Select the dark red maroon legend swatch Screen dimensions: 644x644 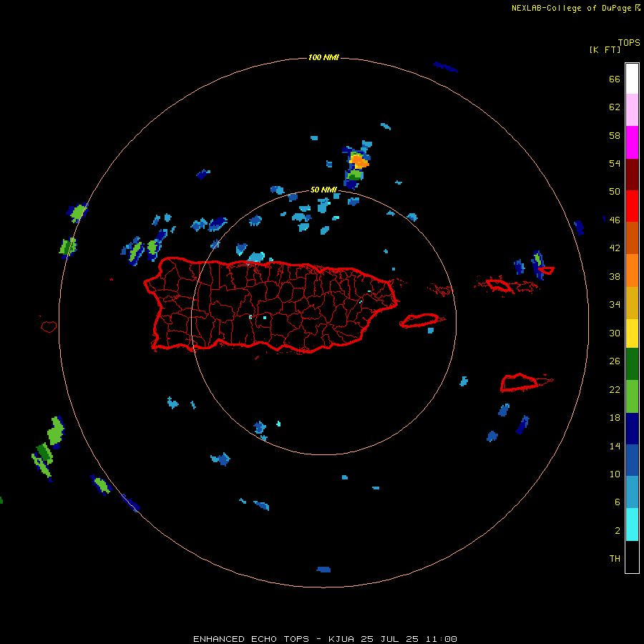click(x=632, y=174)
